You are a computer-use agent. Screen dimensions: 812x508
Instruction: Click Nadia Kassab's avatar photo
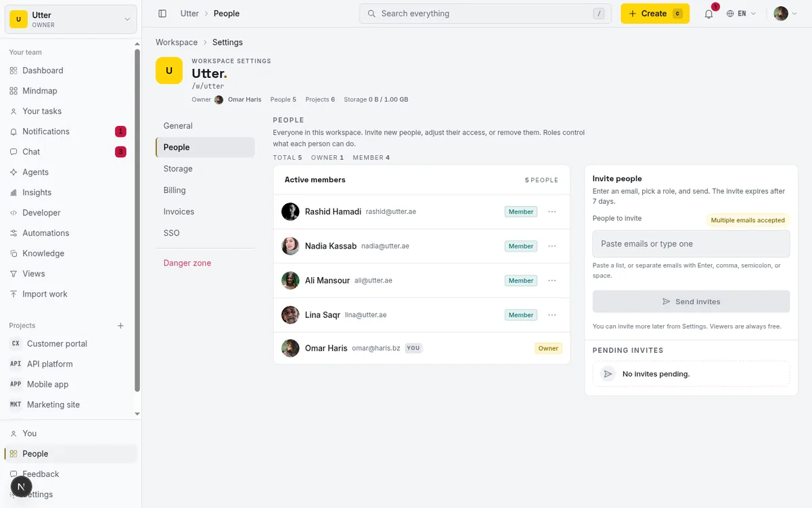tap(290, 246)
